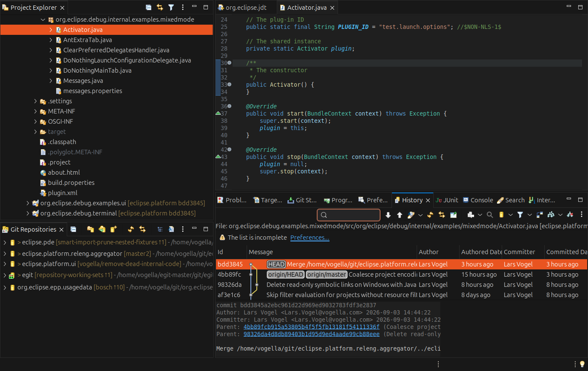
Task: Click History navigation/pin icon with pencil
Action: (x=411, y=215)
